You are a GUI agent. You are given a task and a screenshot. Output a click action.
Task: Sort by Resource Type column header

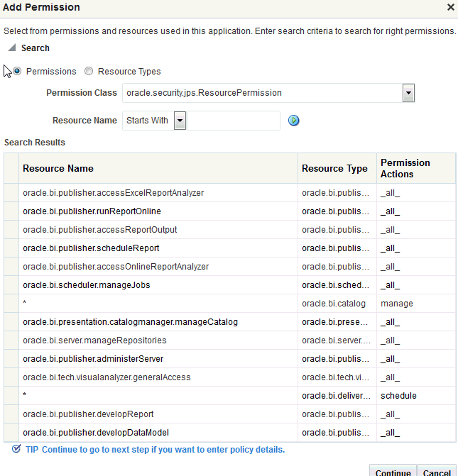pyautogui.click(x=337, y=168)
